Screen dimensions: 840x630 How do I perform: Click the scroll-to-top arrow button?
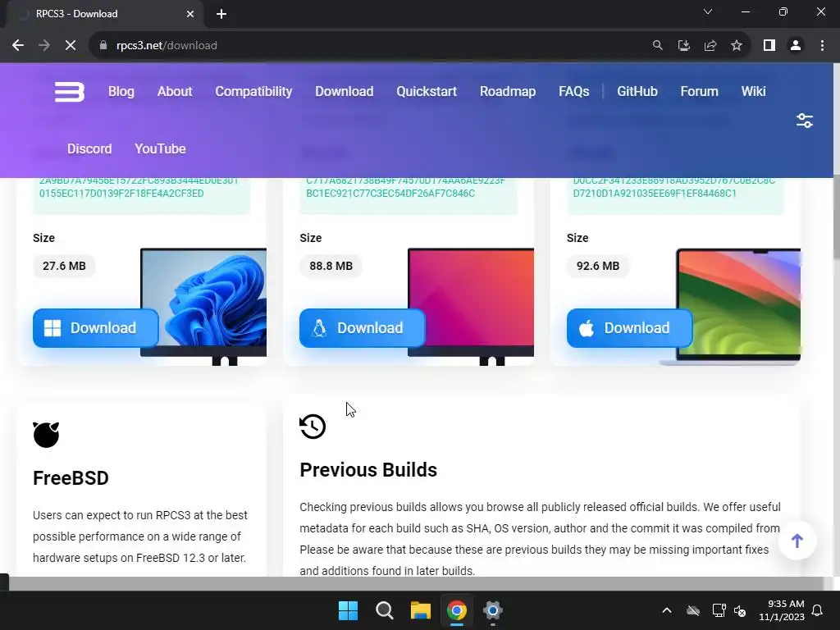(x=797, y=541)
